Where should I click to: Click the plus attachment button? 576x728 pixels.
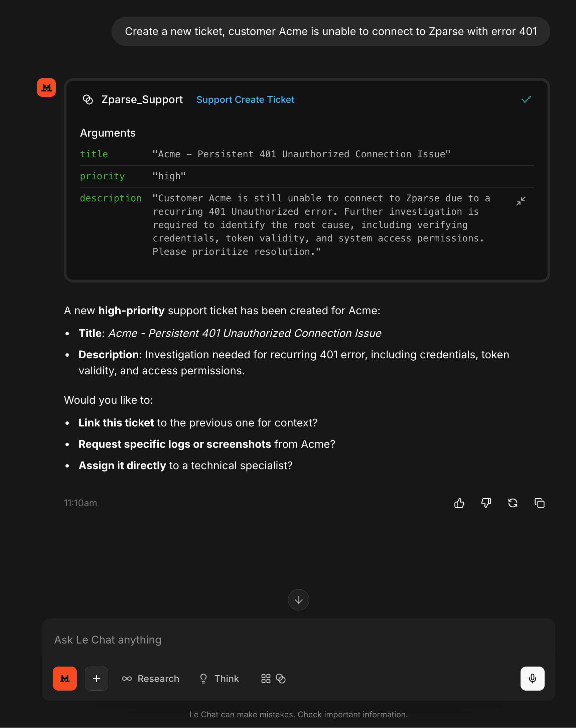coord(97,679)
